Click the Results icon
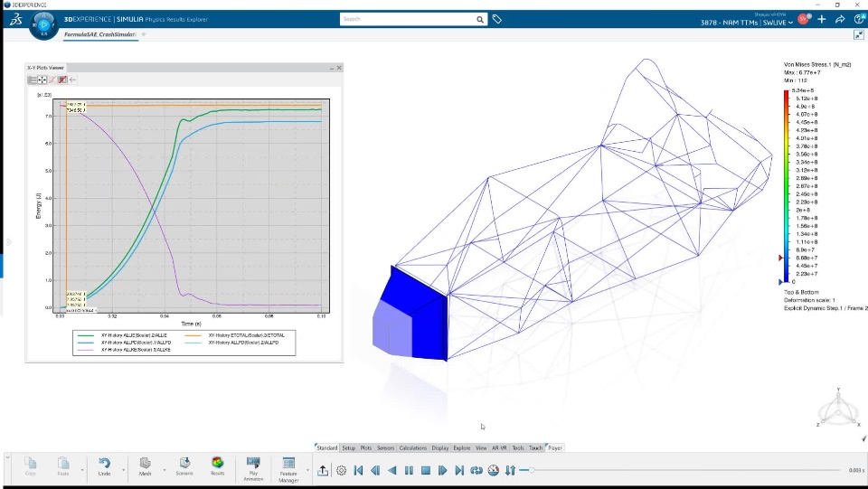Screen dimensions: 868x489 point(218,466)
